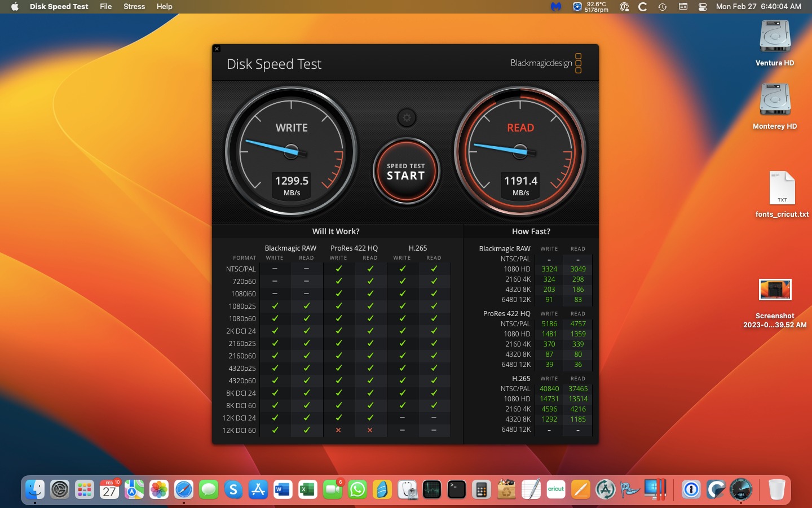Open Launchpad from the Dock
Viewport: 812px width, 508px height.
pyautogui.click(x=85, y=489)
